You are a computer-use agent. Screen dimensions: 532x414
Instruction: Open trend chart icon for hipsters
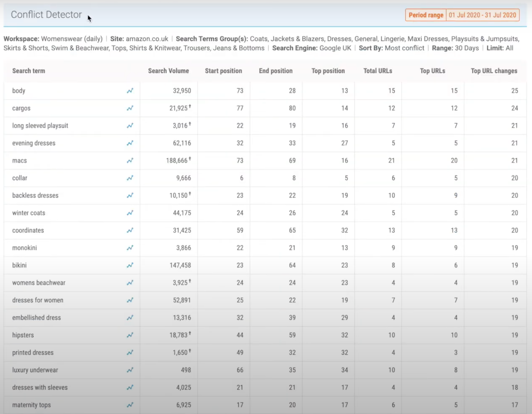(x=130, y=335)
